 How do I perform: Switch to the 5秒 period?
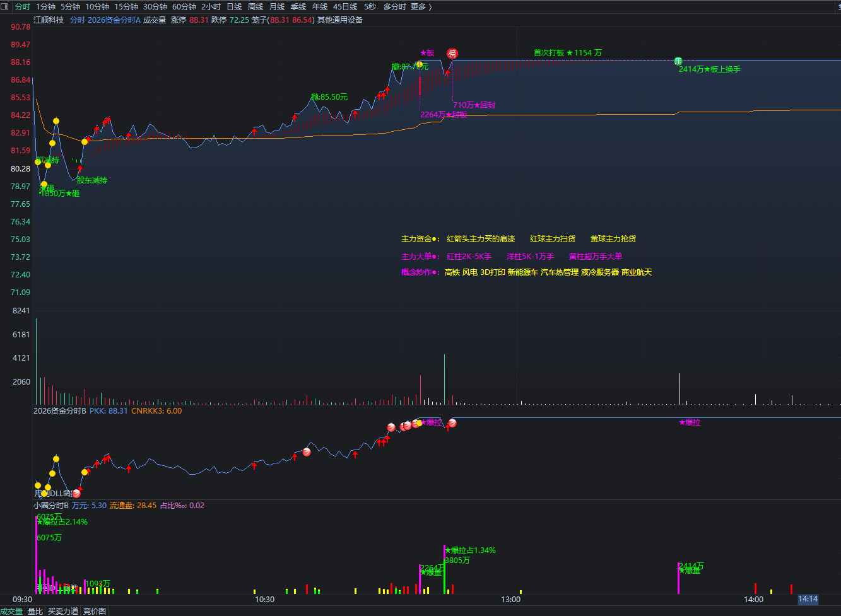click(370, 7)
